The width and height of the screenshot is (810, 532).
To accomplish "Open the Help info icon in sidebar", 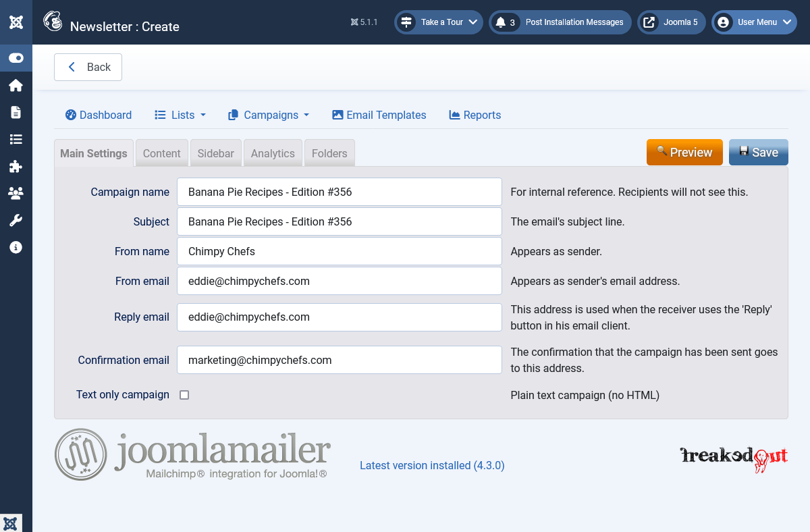I will [x=16, y=247].
